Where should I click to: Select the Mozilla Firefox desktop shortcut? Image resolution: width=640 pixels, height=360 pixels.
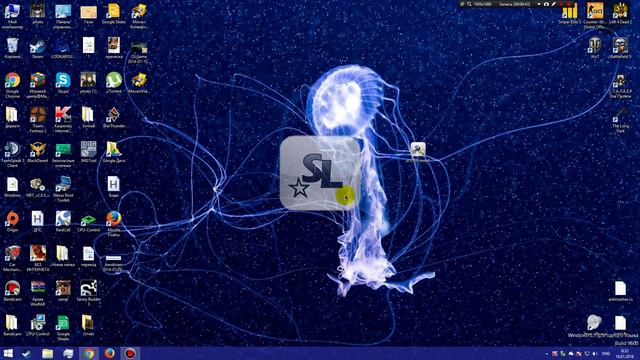(x=114, y=224)
